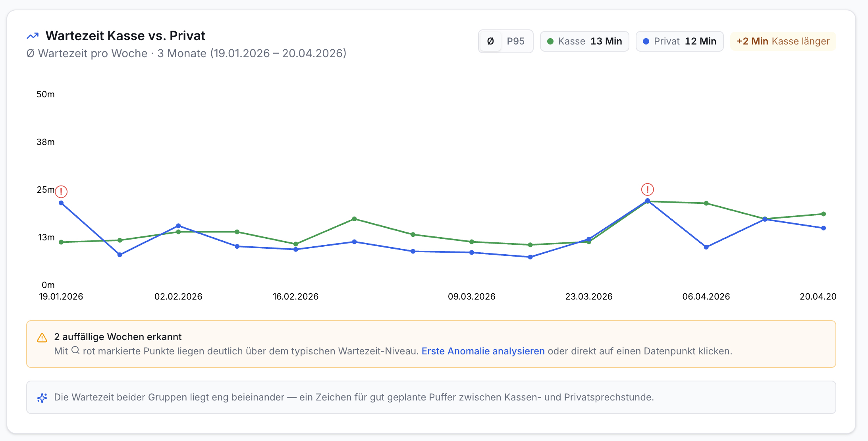
Task: Click the '2 auffällige Wochen erkannt' heading
Action: 118,337
